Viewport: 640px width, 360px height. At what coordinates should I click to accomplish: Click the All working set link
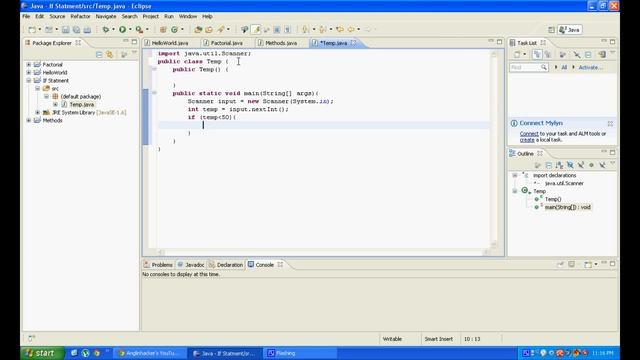(564, 67)
